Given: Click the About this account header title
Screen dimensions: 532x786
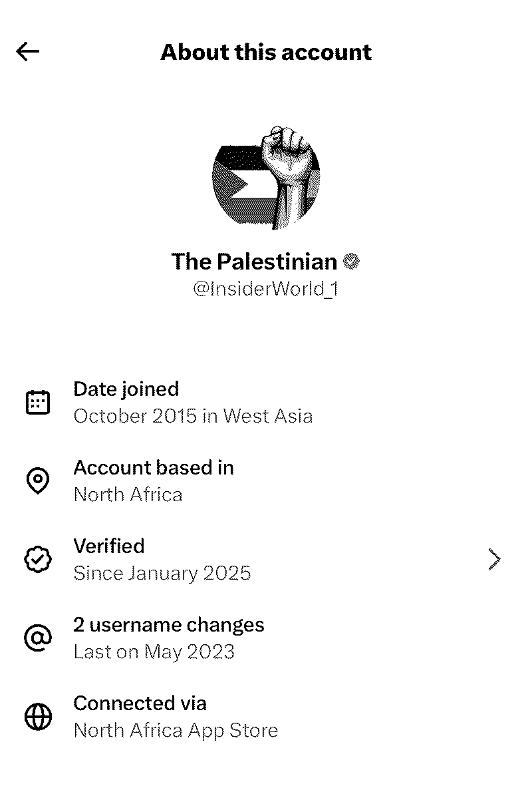Looking at the screenshot, I should tap(266, 52).
